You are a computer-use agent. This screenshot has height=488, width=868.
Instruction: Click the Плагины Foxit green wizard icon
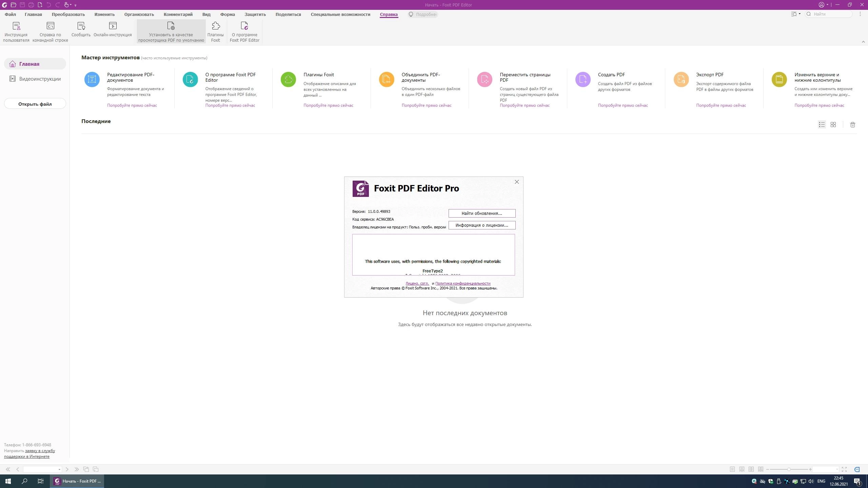pyautogui.click(x=288, y=80)
